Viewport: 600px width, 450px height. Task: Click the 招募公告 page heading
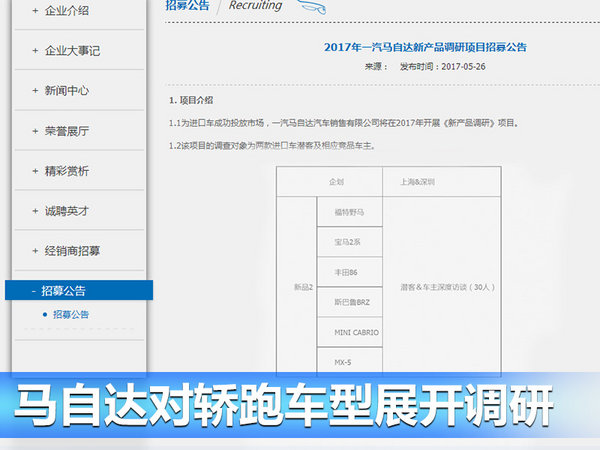click(188, 5)
